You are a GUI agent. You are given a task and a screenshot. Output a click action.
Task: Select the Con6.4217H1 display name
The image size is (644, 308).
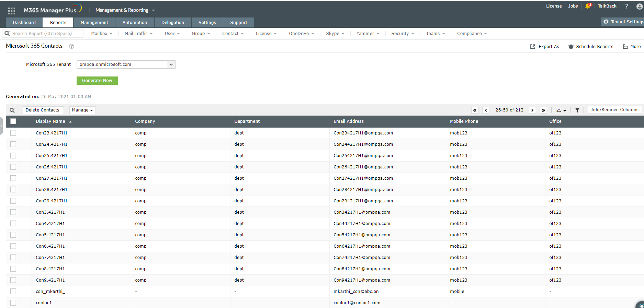click(50, 246)
